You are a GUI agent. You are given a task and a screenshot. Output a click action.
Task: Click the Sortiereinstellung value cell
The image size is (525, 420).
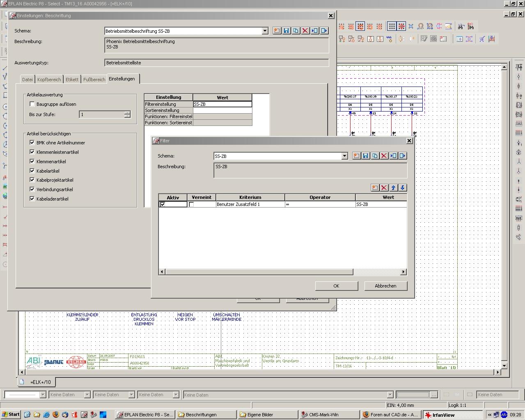pyautogui.click(x=222, y=110)
